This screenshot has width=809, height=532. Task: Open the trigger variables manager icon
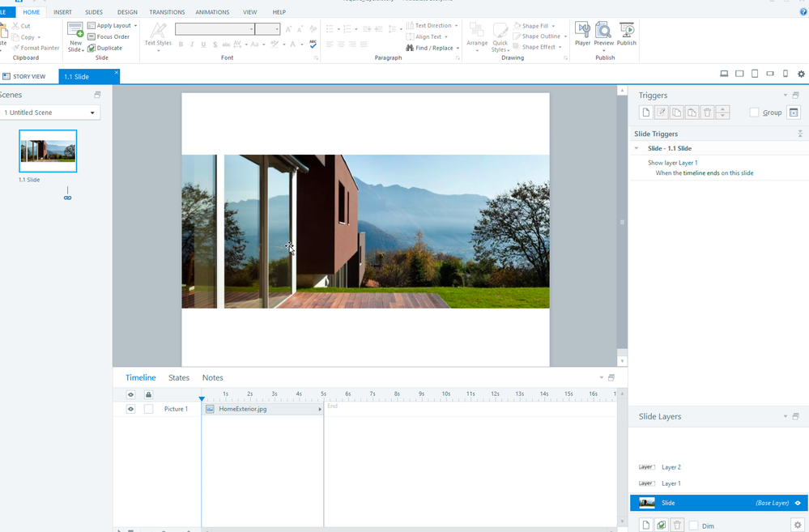(x=794, y=113)
